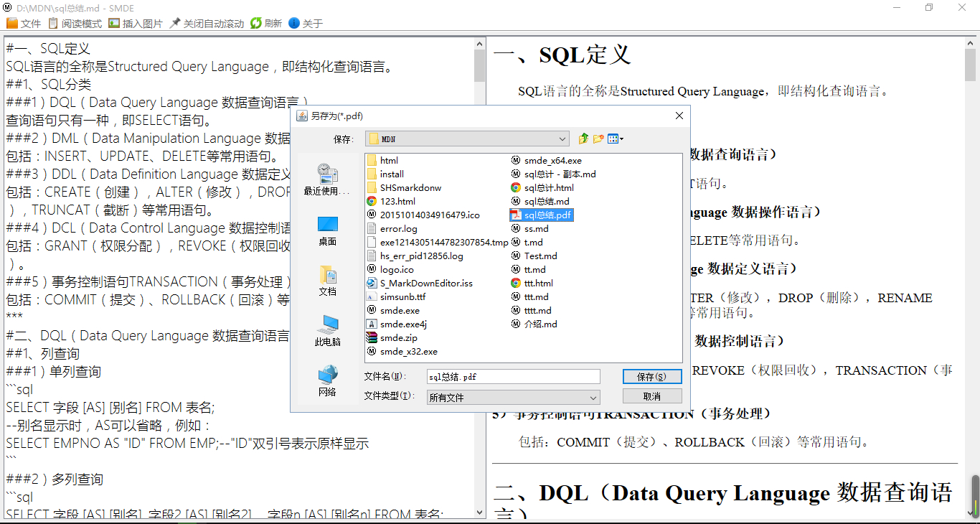Go up one folder level icon
Image resolution: width=980 pixels, height=524 pixels.
click(x=583, y=139)
